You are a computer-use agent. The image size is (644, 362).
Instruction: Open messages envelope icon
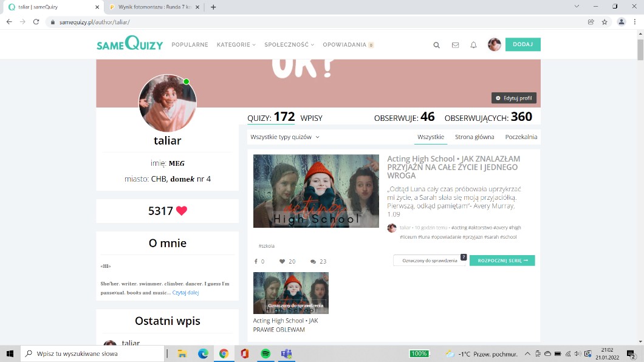(x=455, y=45)
